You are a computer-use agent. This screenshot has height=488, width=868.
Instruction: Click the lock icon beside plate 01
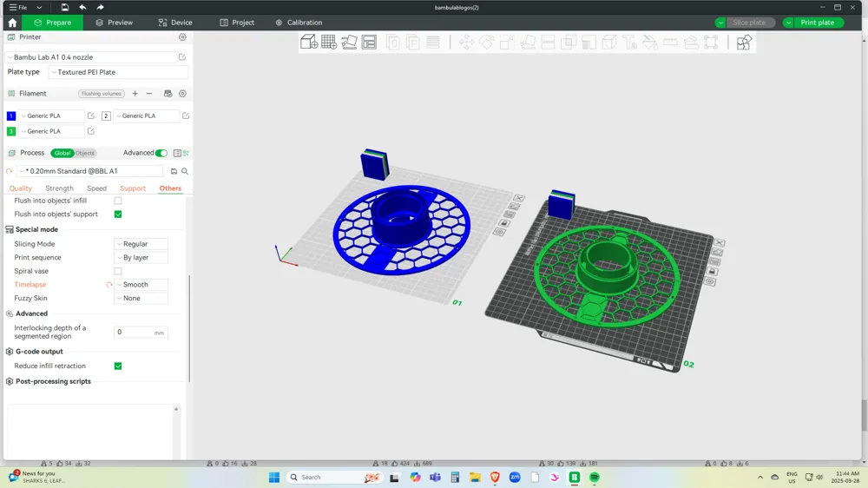click(x=503, y=223)
